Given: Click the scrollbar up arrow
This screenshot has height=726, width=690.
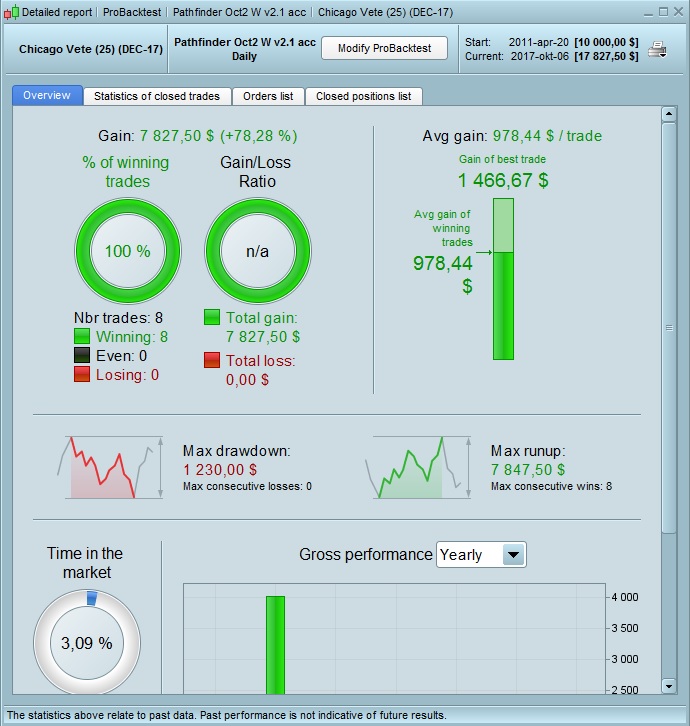Looking at the screenshot, I should (x=669, y=114).
